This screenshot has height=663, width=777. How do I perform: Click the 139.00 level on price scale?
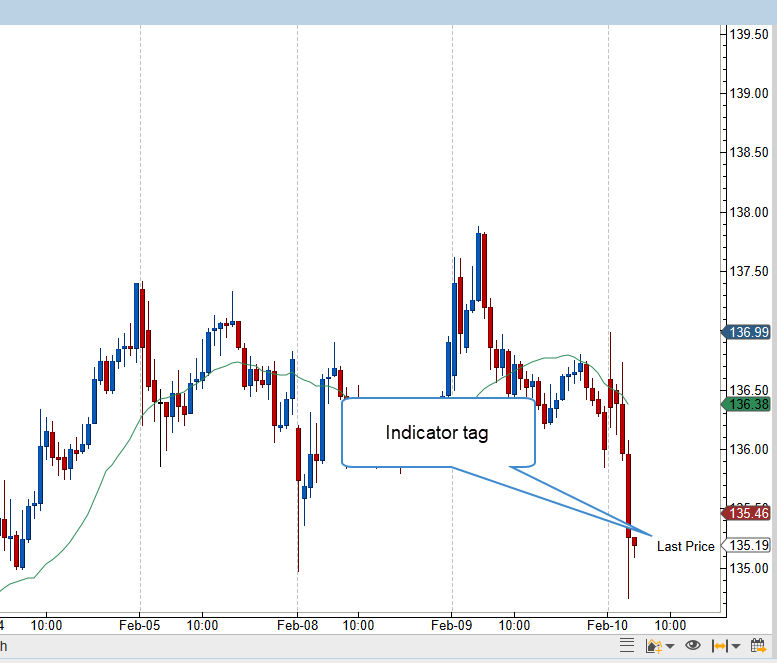(x=749, y=93)
